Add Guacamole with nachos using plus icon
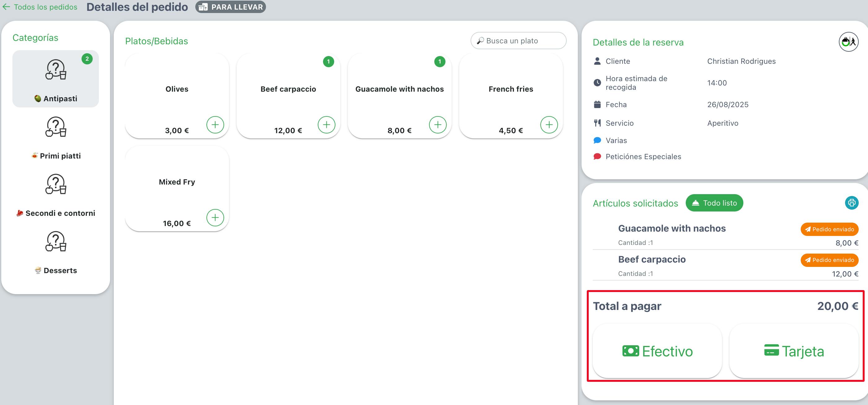Viewport: 868px width, 405px height. [x=438, y=124]
